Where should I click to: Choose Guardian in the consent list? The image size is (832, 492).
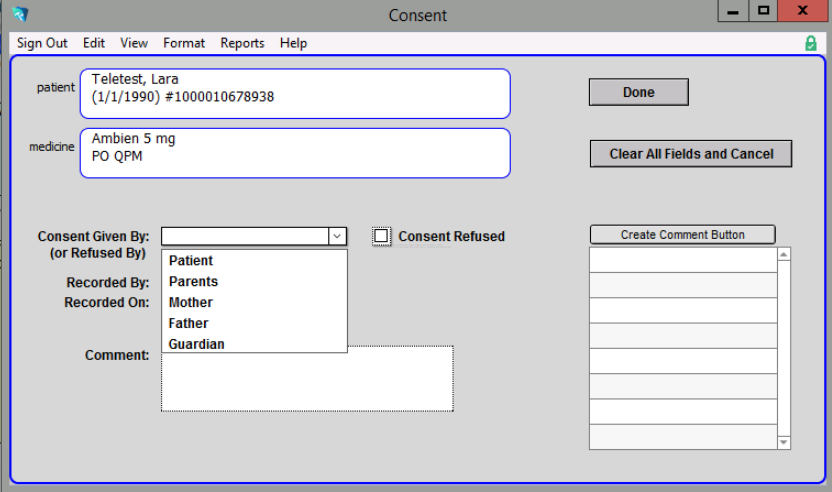tap(196, 344)
